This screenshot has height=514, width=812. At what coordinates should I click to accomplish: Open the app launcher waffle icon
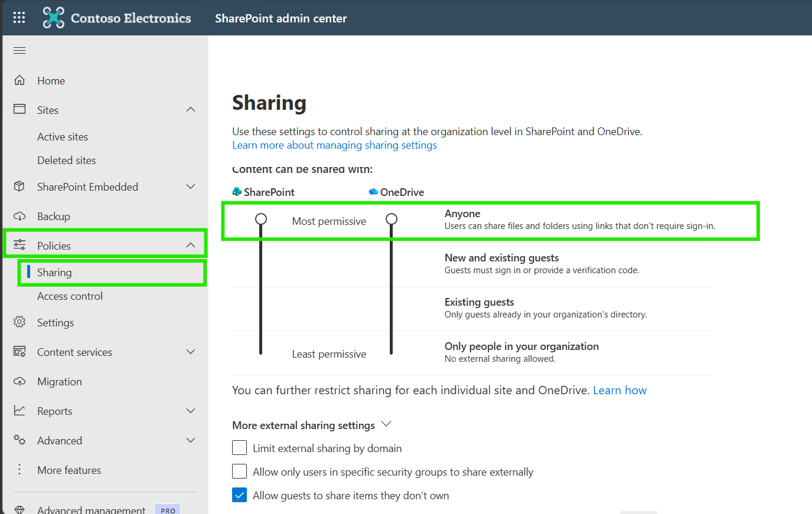(x=19, y=18)
